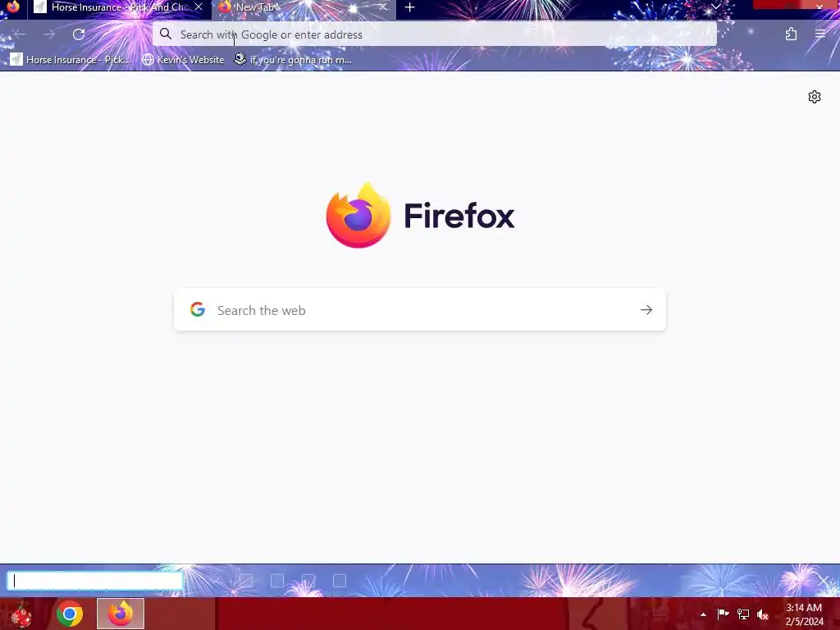This screenshot has height=630, width=840.
Task: Expand the list all tabs chevron
Action: pyautogui.click(x=715, y=7)
